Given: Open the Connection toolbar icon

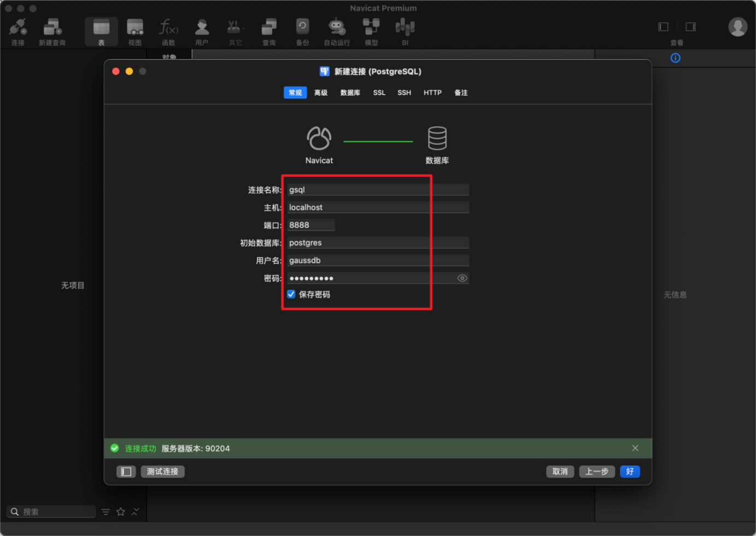Looking at the screenshot, I should tap(18, 27).
